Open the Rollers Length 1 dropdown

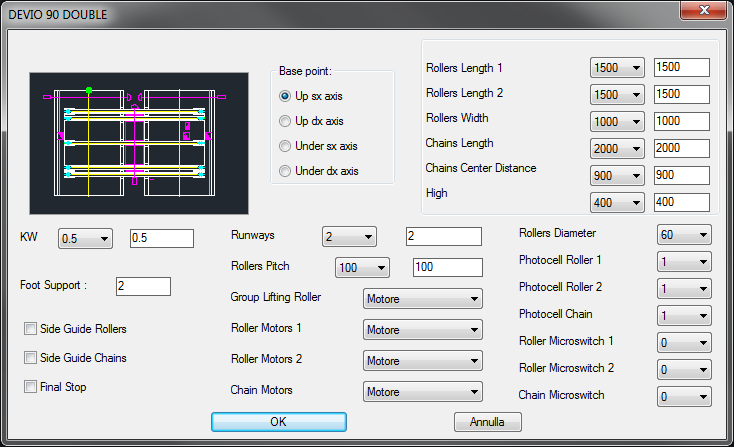[x=617, y=68]
